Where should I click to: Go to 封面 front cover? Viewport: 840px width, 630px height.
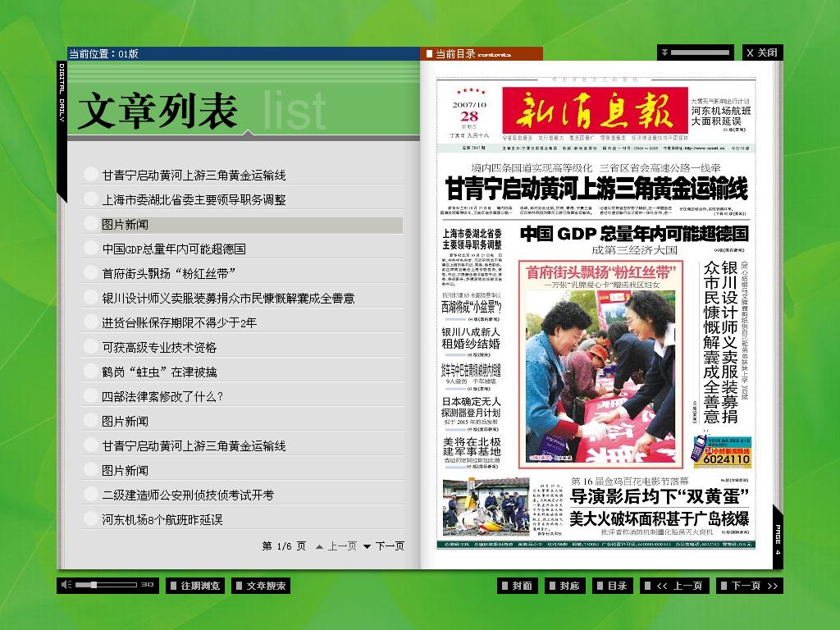click(x=517, y=586)
